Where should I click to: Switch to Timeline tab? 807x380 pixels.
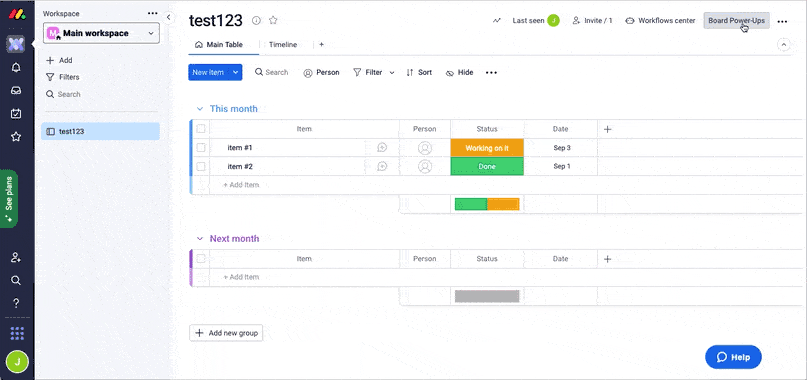click(x=283, y=45)
